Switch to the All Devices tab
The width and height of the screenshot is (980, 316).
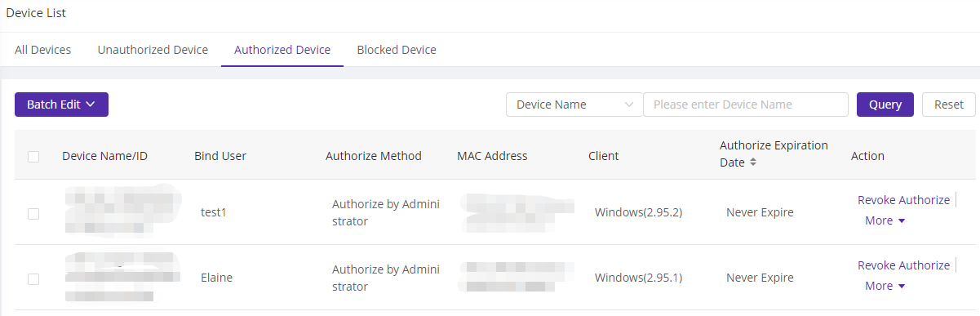[x=43, y=50]
